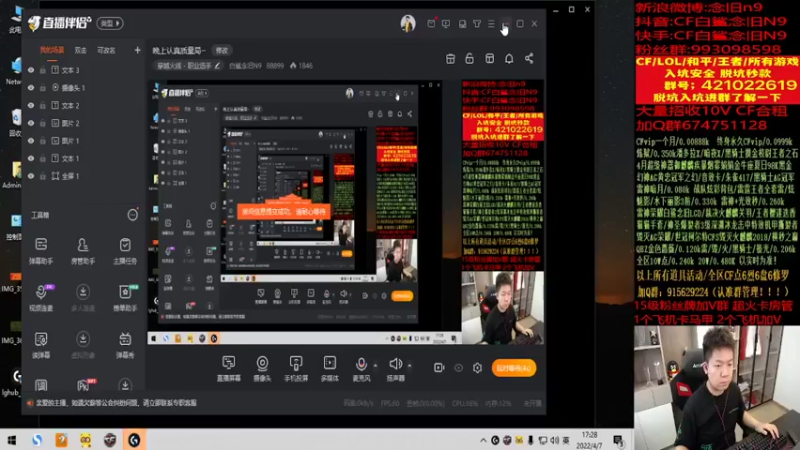The width and height of the screenshot is (800, 450).
Task: Open the mail message icon in title bar
Action: click(432, 23)
